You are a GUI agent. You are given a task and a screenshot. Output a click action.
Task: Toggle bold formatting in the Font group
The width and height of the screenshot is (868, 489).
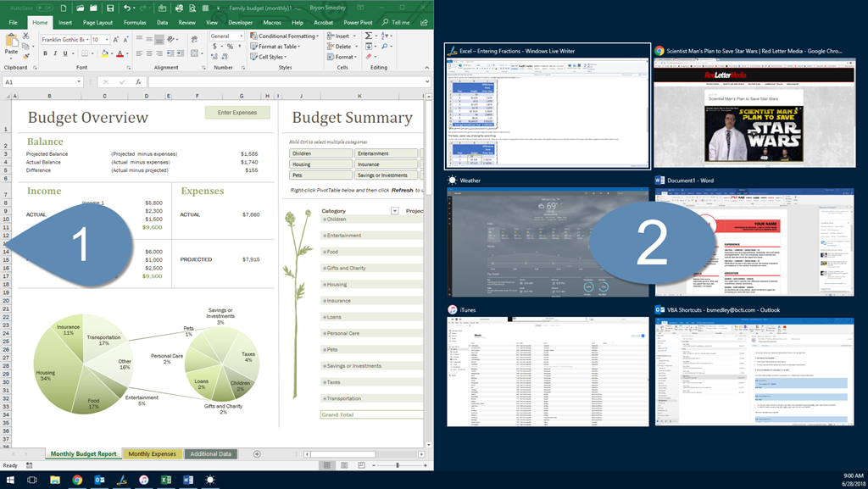click(45, 53)
